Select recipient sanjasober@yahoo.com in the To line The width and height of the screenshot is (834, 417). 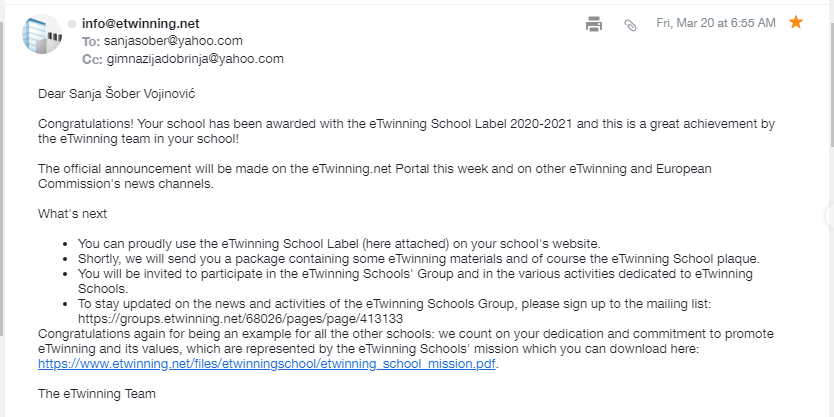click(173, 41)
